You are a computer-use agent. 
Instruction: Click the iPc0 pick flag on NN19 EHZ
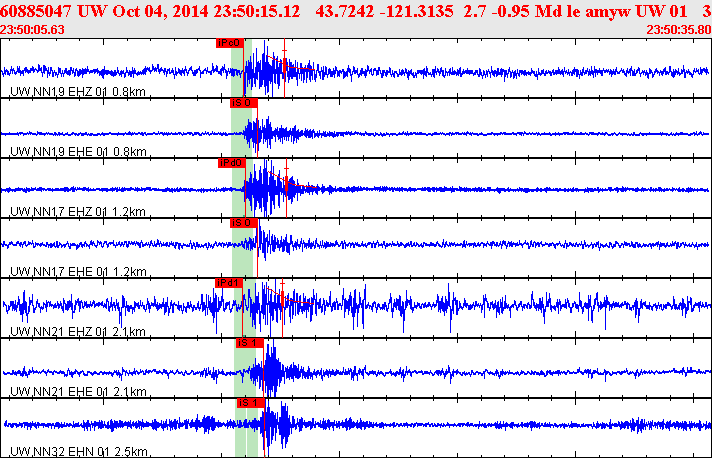tap(230, 43)
